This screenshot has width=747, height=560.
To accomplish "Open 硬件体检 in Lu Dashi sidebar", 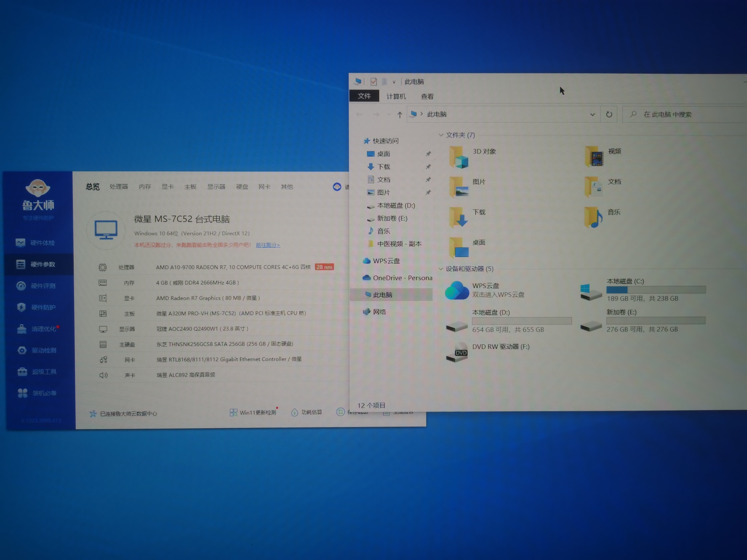I will [36, 243].
